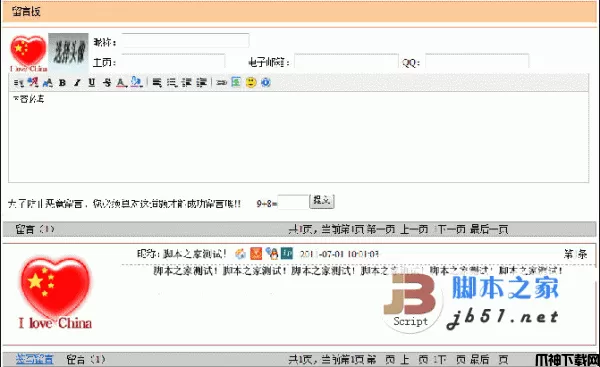Click the 签写留言 link in the lower bar
The height and width of the screenshot is (367, 600).
tap(35, 359)
